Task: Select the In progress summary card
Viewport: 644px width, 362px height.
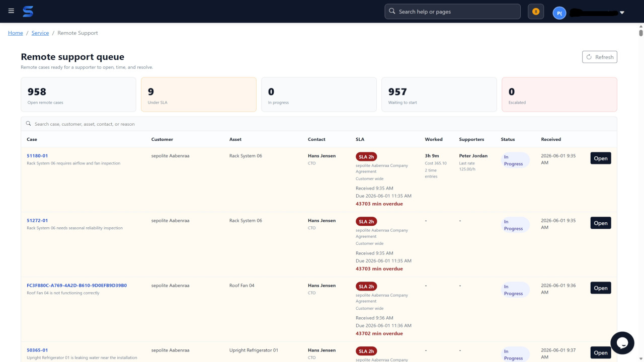Action: click(x=319, y=95)
